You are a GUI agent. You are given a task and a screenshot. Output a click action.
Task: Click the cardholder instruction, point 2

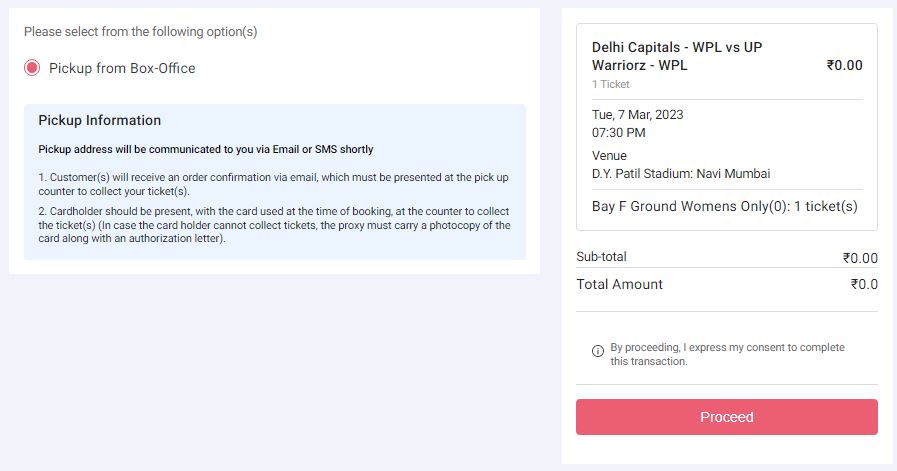tap(275, 225)
